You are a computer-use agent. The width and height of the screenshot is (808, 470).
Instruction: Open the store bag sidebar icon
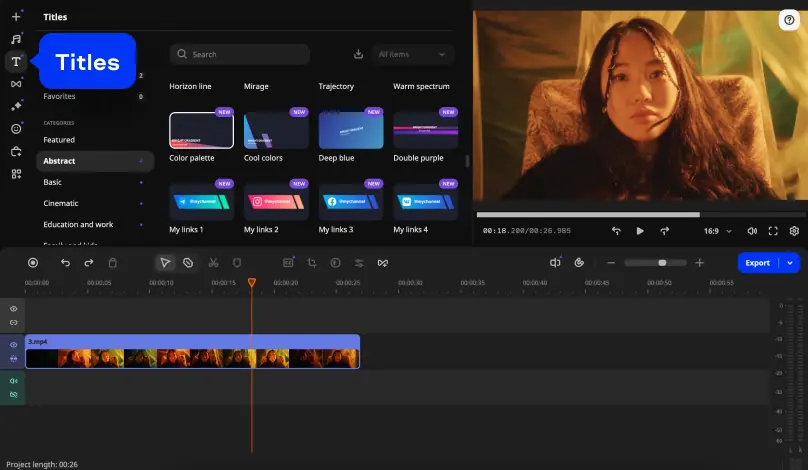click(16, 152)
